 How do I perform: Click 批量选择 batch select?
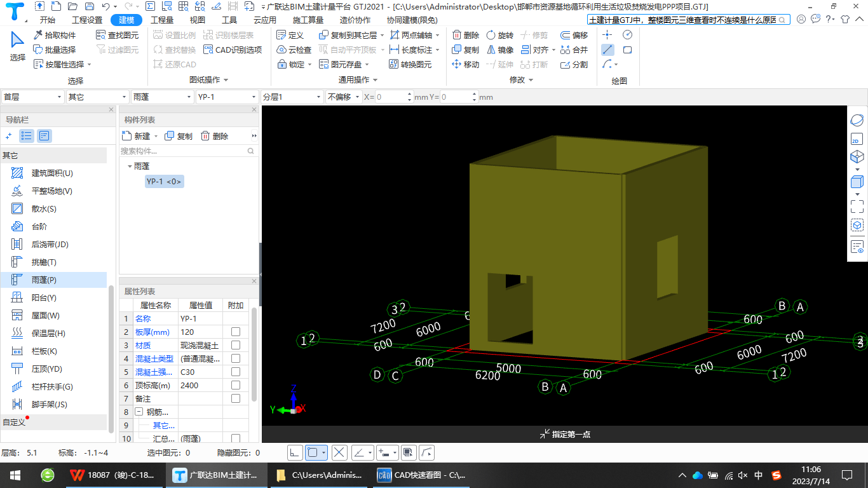[x=54, y=50]
